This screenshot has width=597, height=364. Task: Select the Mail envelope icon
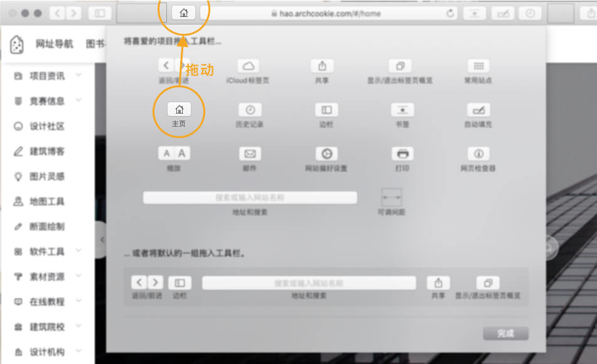[250, 154]
